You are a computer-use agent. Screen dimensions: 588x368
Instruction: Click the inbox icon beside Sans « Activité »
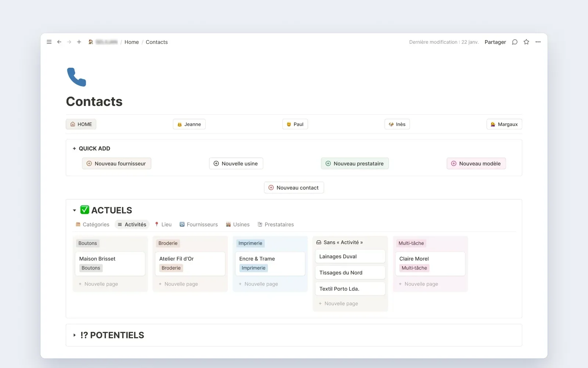tap(319, 243)
